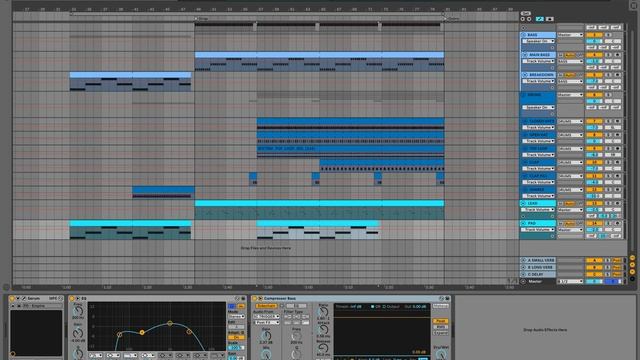Screen dimensions: 640x360
Task: Select the Master track title
Action: 535,281
